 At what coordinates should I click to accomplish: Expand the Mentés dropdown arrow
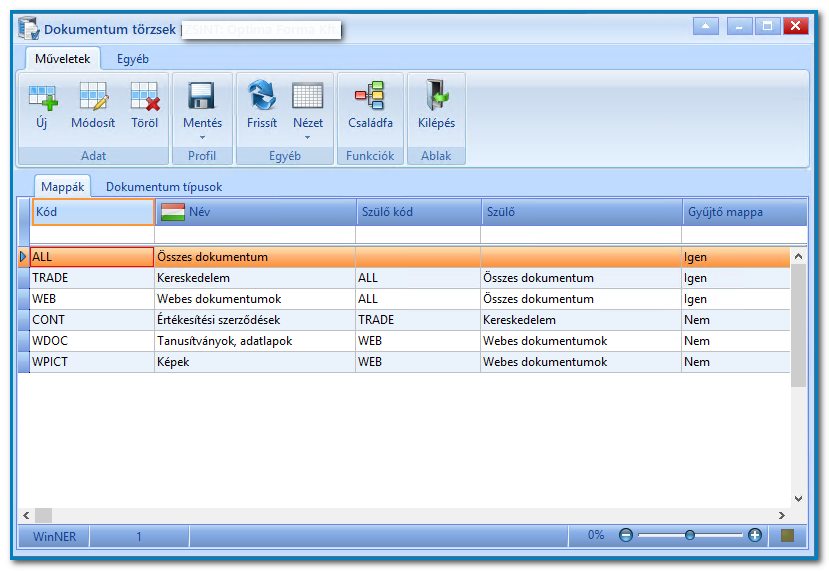pos(202,137)
